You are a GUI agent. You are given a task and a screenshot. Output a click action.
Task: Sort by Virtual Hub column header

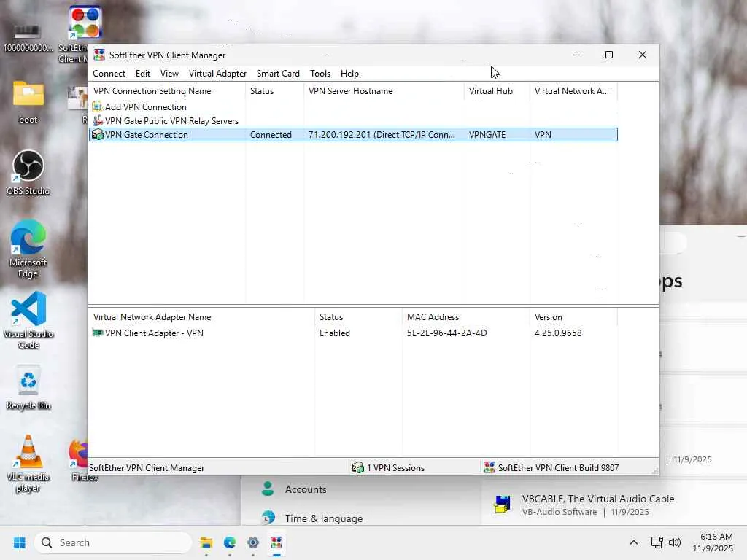tap(497, 91)
